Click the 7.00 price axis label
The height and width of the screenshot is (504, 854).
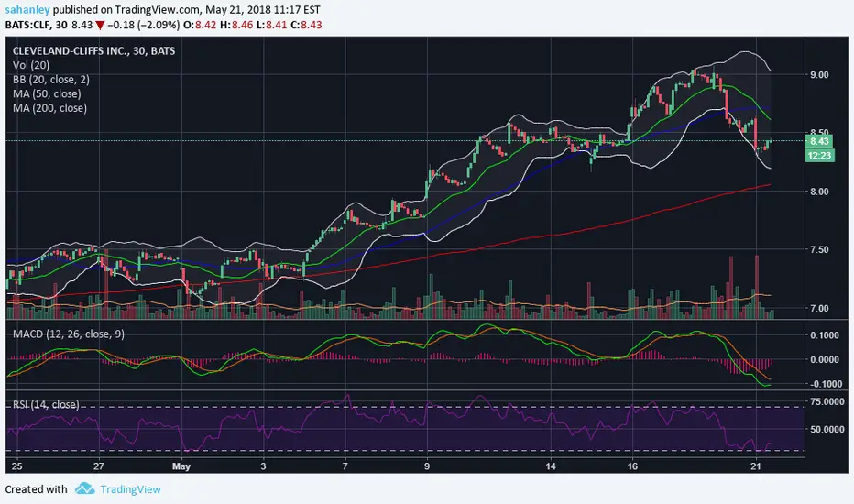819,309
